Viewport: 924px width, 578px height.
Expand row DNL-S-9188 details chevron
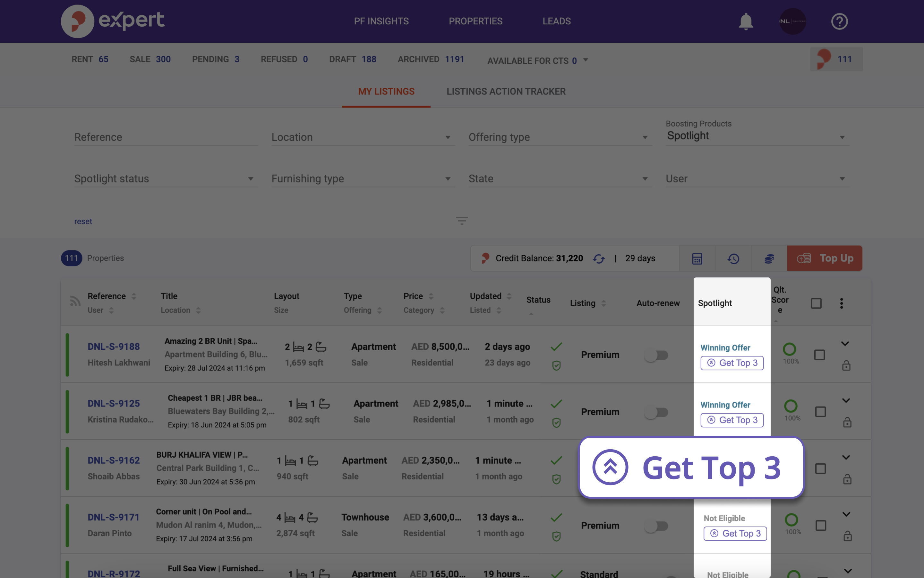point(844,344)
